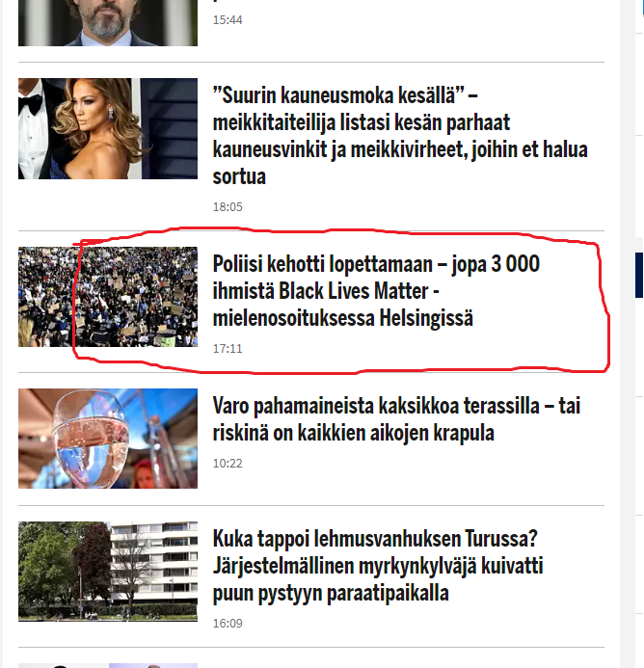
Task: Read the Black Lives Matter Helsingissä headline
Action: pyautogui.click(x=376, y=291)
